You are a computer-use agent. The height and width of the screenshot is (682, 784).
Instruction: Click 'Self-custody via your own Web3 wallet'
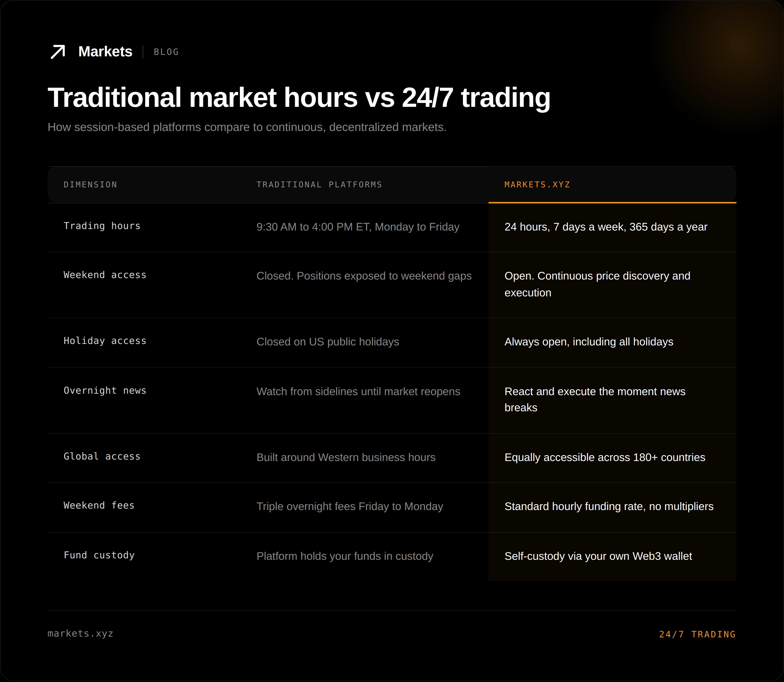point(598,556)
